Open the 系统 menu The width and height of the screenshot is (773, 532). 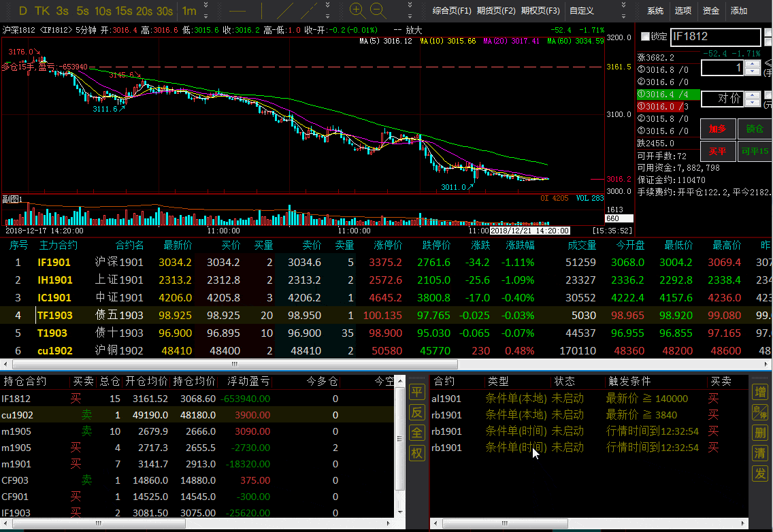click(655, 11)
